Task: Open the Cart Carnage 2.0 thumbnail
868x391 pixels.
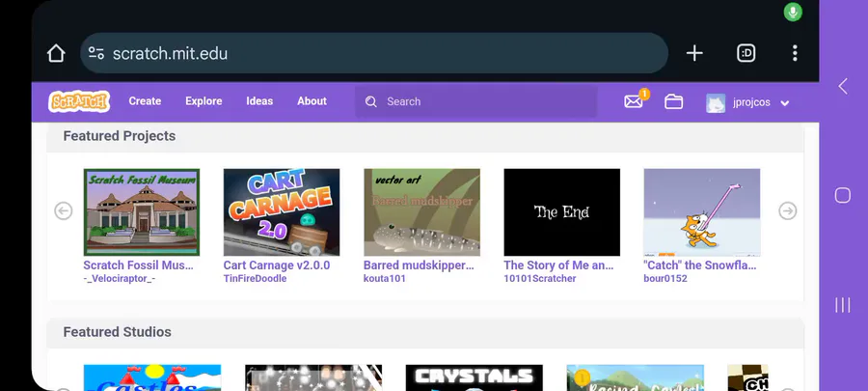Action: (x=282, y=212)
